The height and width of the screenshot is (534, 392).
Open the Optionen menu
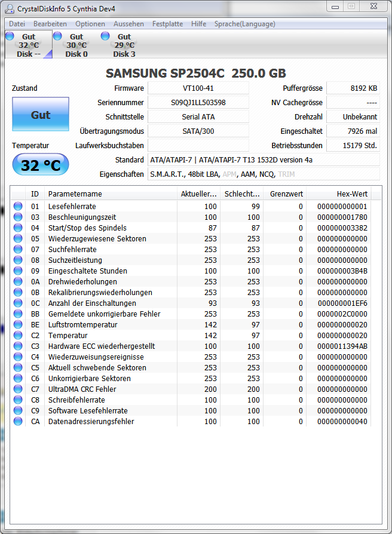[90, 24]
